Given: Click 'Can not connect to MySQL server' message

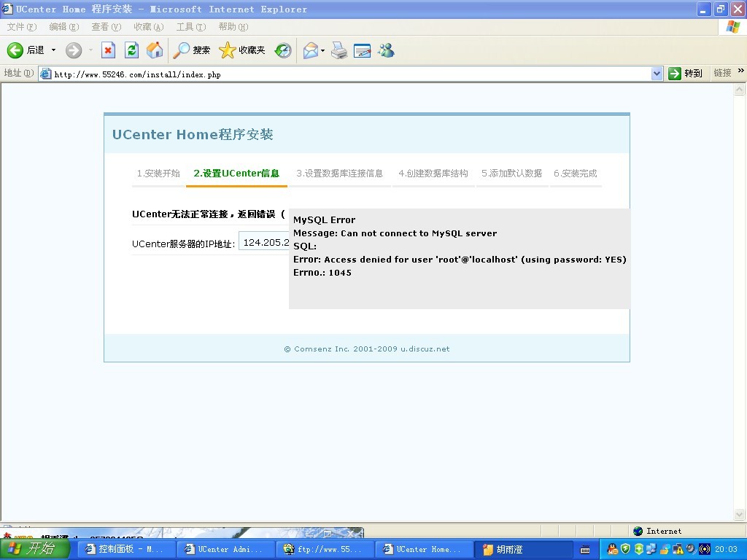Looking at the screenshot, I should pyautogui.click(x=419, y=233).
